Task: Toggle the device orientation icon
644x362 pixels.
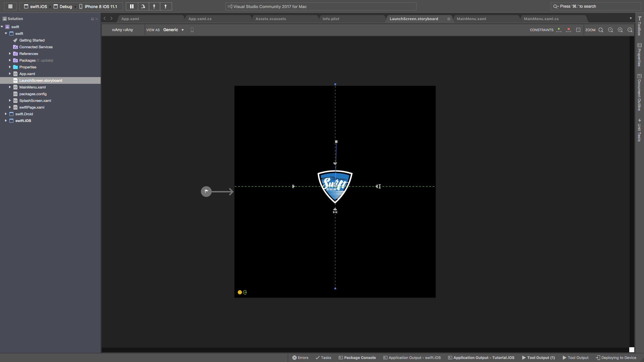Action: 192,30
